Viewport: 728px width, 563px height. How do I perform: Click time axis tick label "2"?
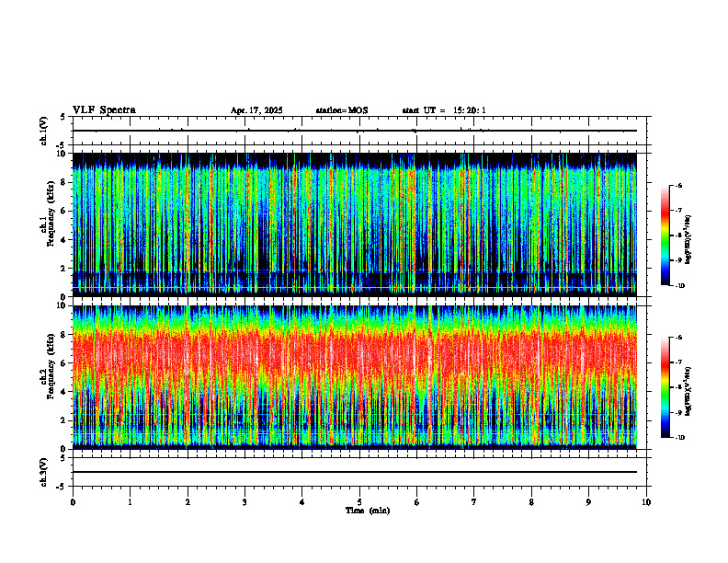[188, 502]
